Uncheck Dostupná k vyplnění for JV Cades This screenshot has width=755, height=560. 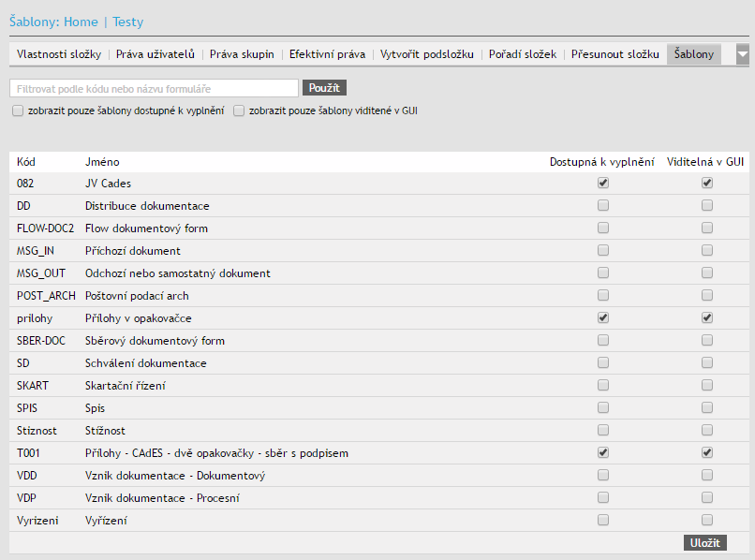(x=603, y=183)
